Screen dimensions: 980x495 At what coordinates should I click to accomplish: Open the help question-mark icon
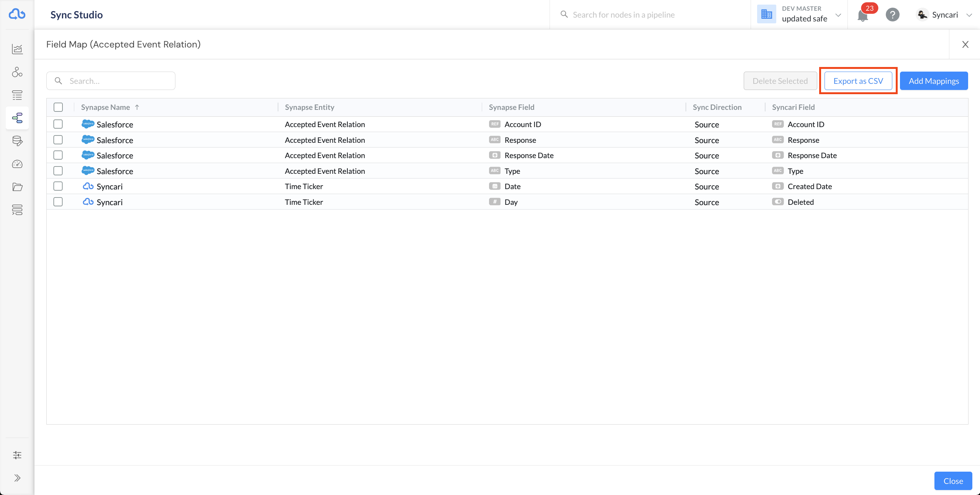pos(892,15)
